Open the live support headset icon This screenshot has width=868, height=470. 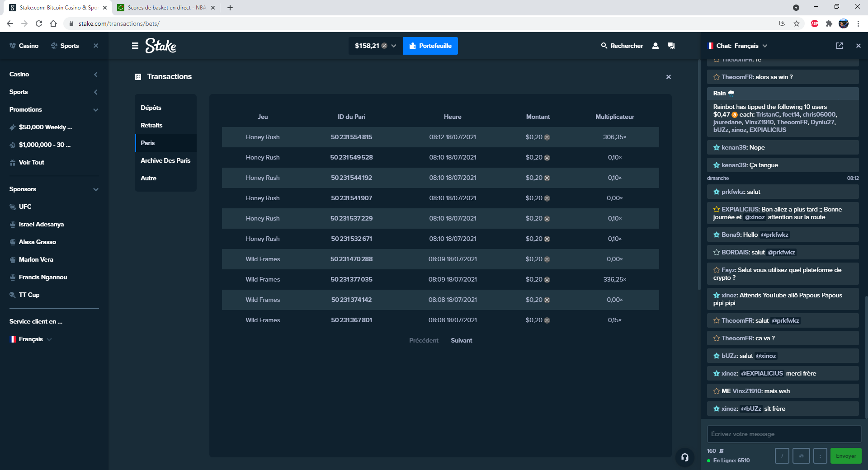[x=685, y=457]
